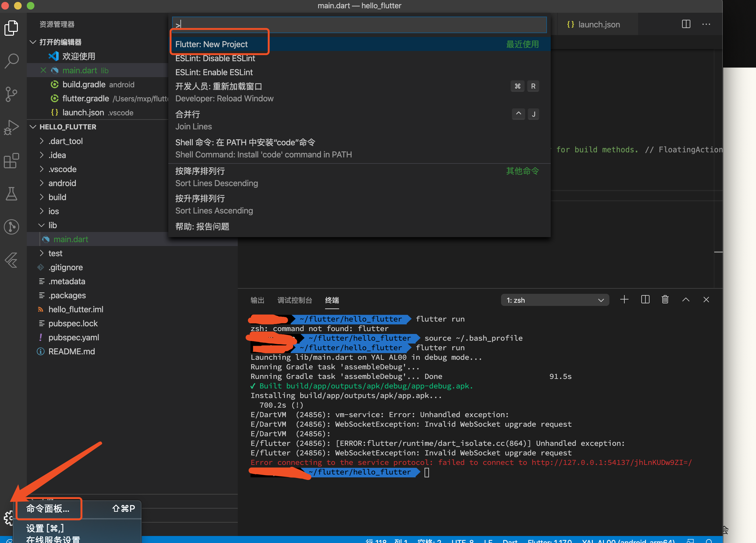Open the Source Control view icon
The image size is (756, 543).
pos(11,94)
